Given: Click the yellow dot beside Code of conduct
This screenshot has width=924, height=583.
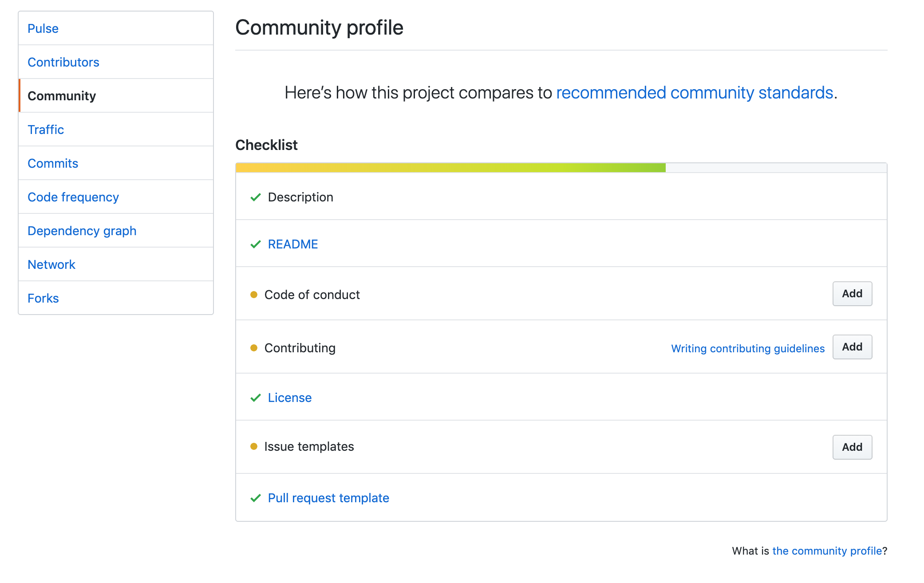Looking at the screenshot, I should [x=254, y=295].
